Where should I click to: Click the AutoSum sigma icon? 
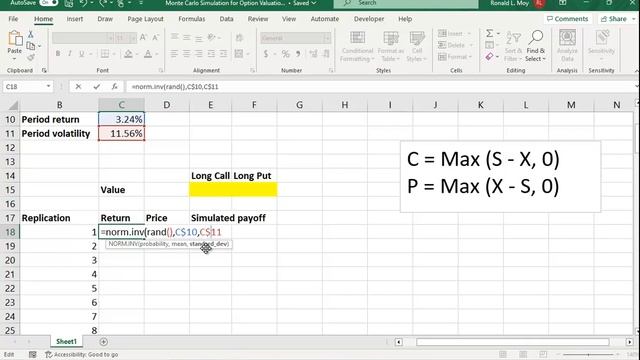click(489, 33)
